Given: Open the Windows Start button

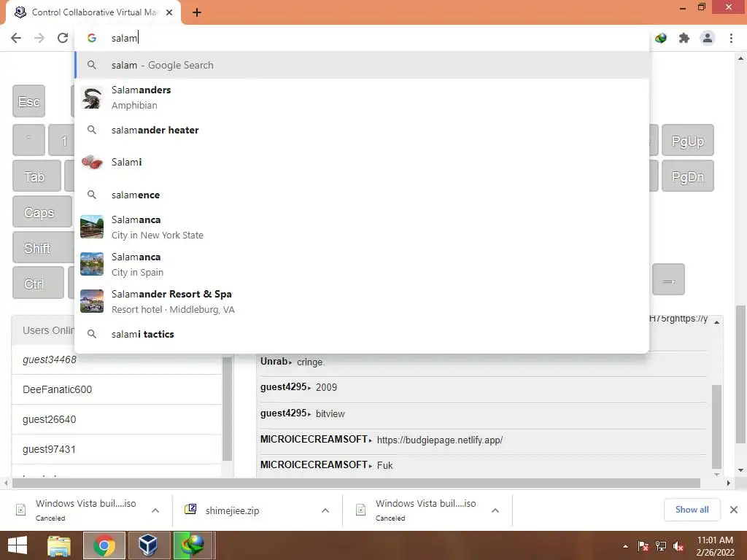Looking at the screenshot, I should click(x=18, y=545).
